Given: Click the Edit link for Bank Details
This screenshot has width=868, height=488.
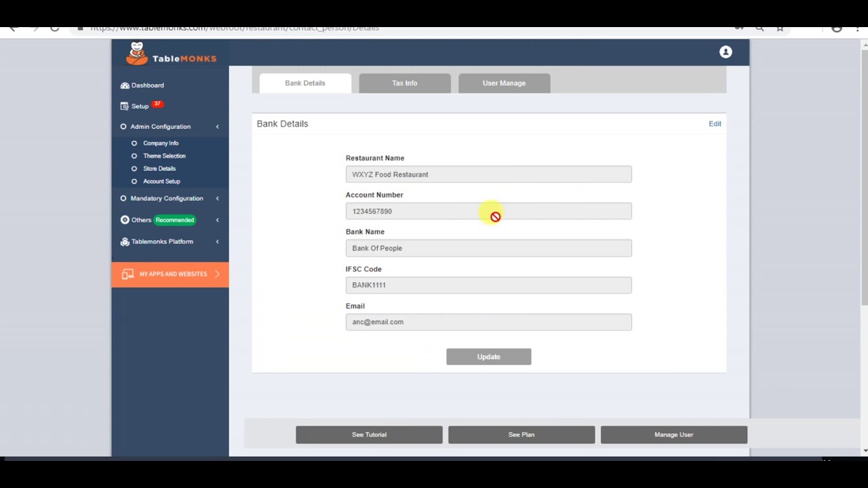Looking at the screenshot, I should 715,124.
